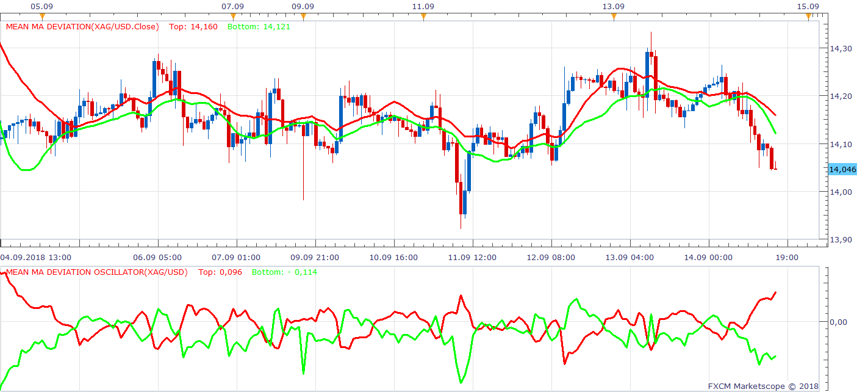The image size is (868, 392).
Task: Click the 13.09 date label at top
Action: (x=614, y=6)
